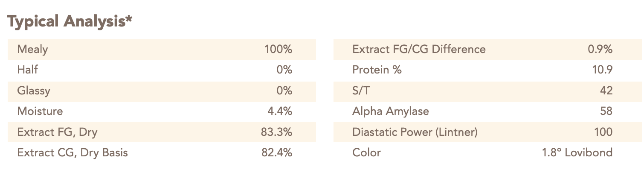Select Extract FG/CG Difference label
Screen dimensions: 644x176
[419, 50]
